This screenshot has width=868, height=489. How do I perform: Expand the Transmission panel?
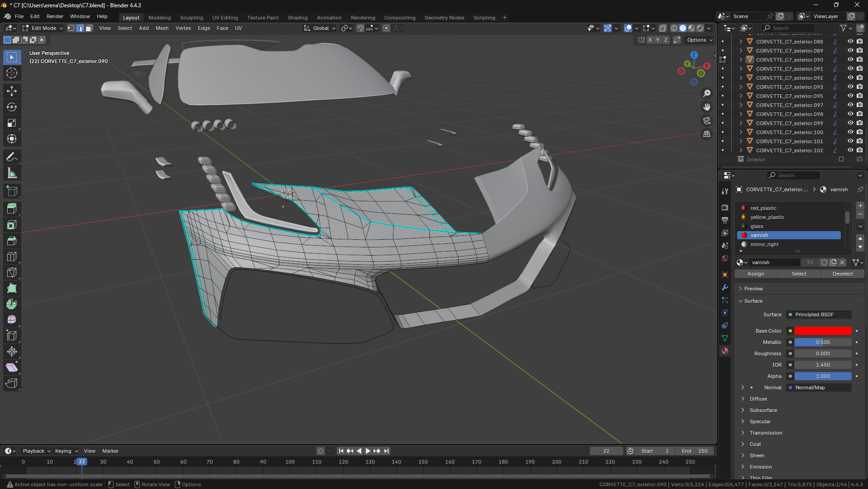(765, 433)
